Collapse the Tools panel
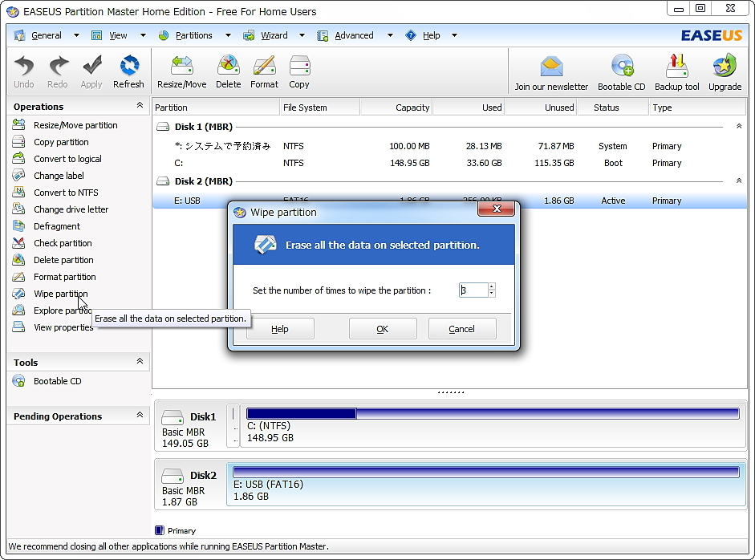 [140, 361]
